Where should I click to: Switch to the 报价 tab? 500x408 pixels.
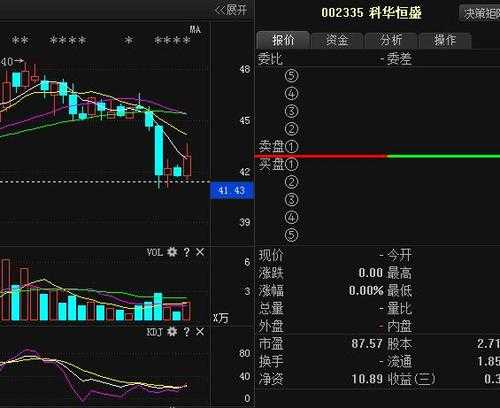[x=283, y=40]
